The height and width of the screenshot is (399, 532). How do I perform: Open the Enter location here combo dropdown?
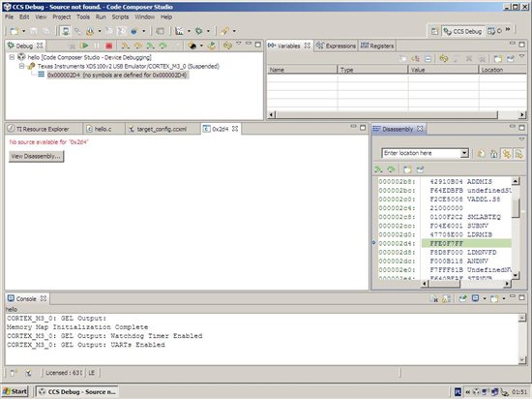tap(464, 153)
